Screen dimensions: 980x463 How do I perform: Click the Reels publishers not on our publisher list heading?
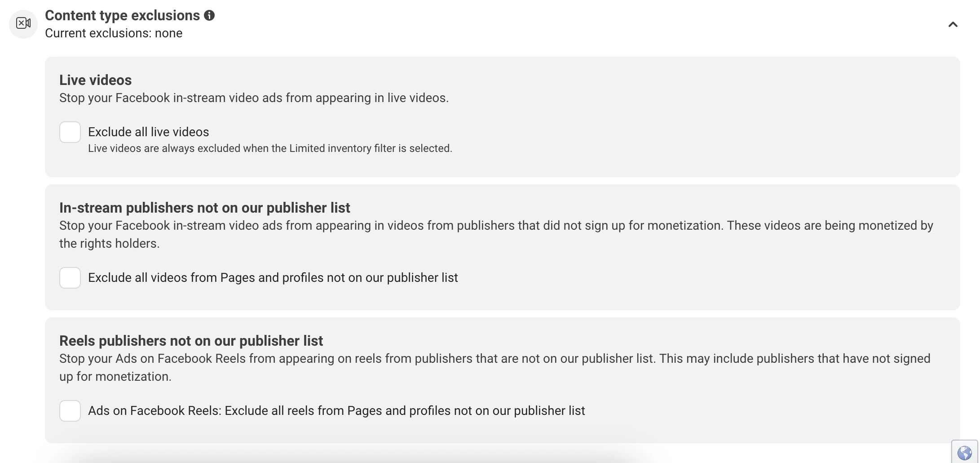tap(191, 340)
